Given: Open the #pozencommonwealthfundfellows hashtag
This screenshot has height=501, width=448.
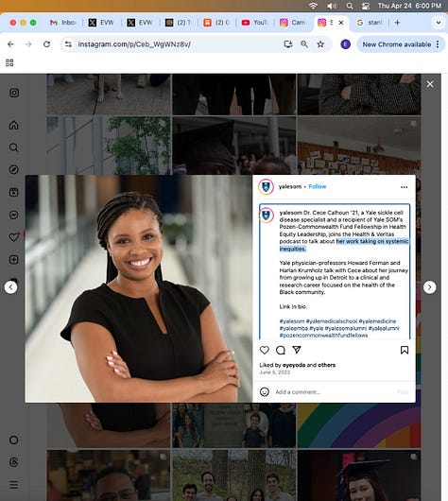Looking at the screenshot, I should (x=323, y=336).
